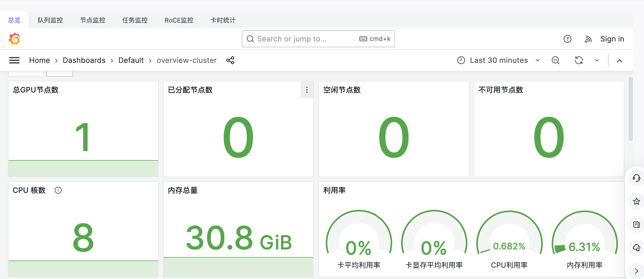Click the zoom out time range icon
The width and height of the screenshot is (644, 279).
tap(555, 60)
